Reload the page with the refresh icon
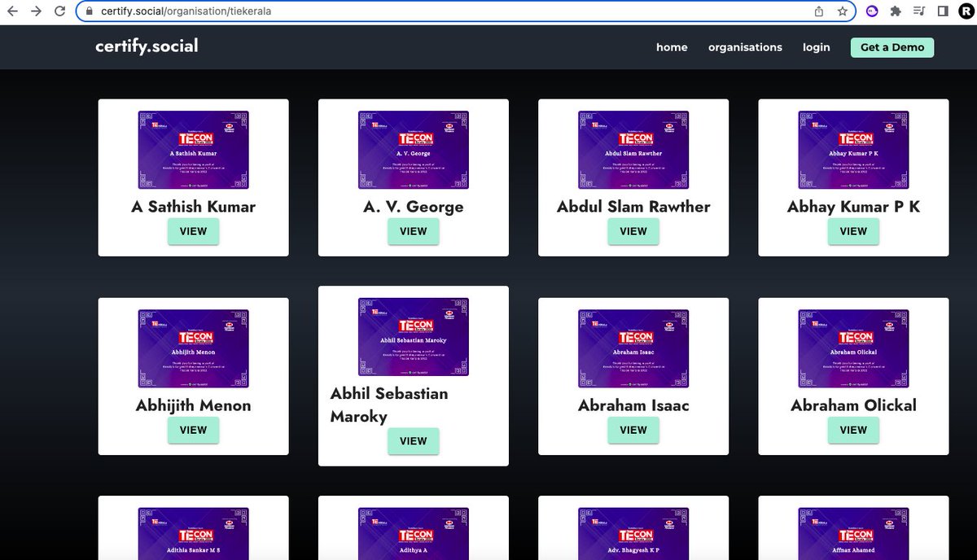This screenshot has height=560, width=977. 59,11
